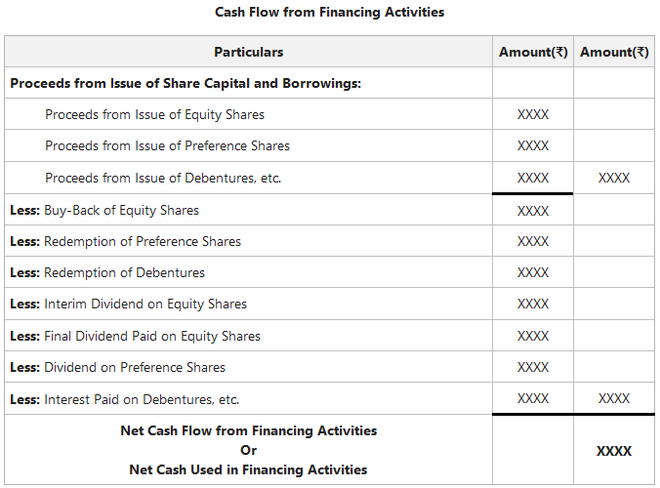Select Net Cash Used in Financing Activities text
660x488 pixels.
(x=248, y=470)
